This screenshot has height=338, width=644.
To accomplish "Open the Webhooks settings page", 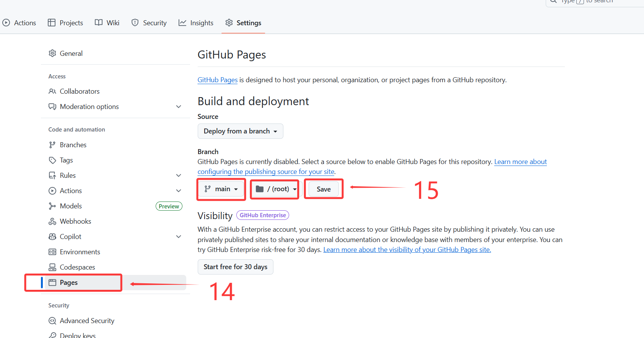I will tap(115, 221).
